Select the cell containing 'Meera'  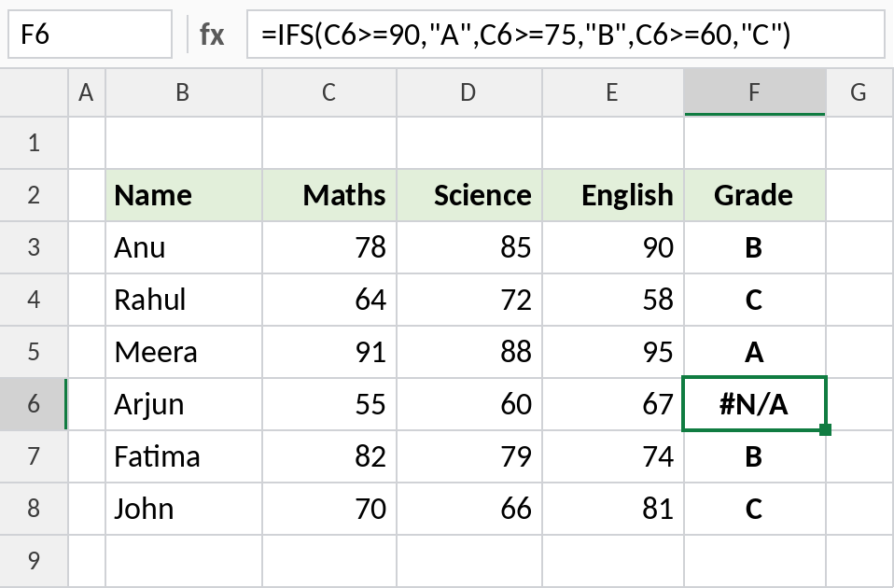coord(184,352)
